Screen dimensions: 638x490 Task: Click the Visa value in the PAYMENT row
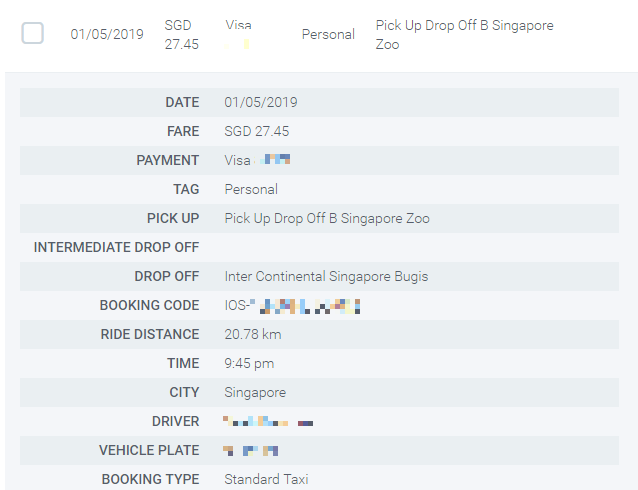[x=238, y=160]
